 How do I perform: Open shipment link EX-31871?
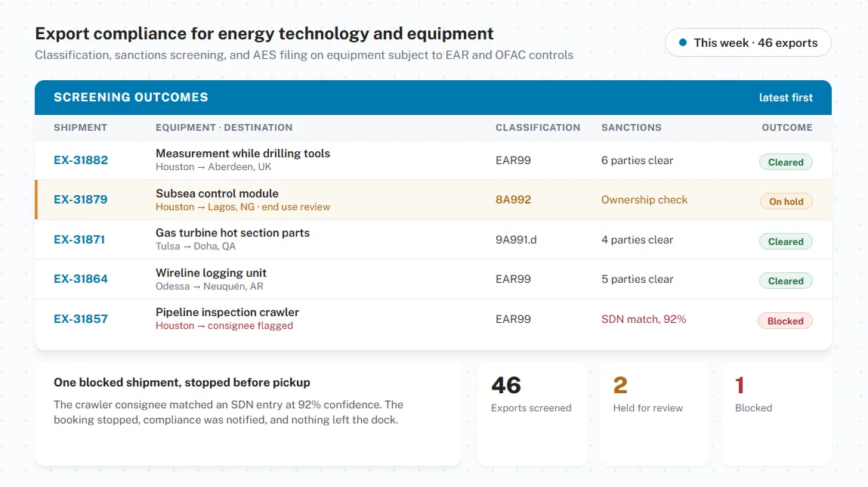tap(79, 240)
